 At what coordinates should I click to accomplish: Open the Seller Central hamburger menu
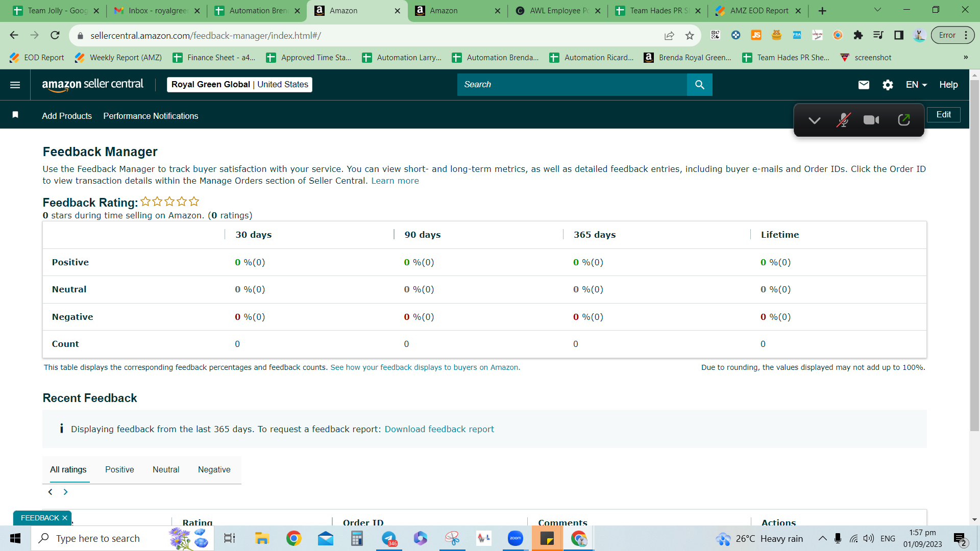[15, 85]
